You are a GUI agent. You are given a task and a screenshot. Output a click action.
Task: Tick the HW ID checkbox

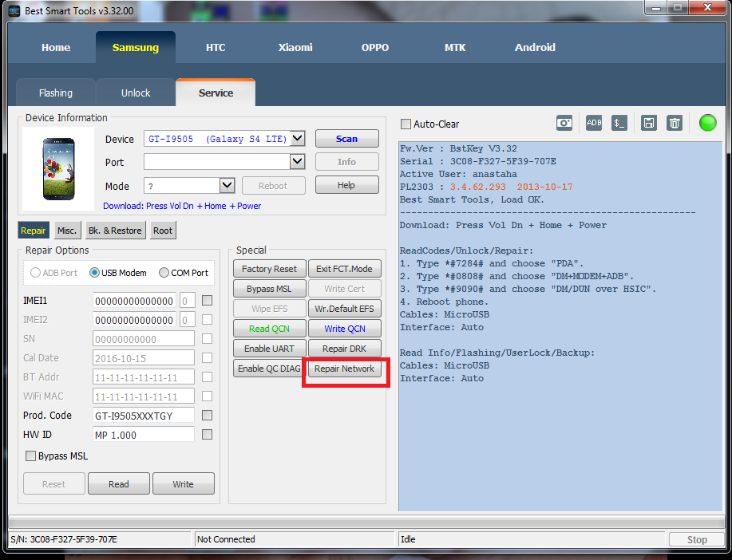tap(208, 435)
